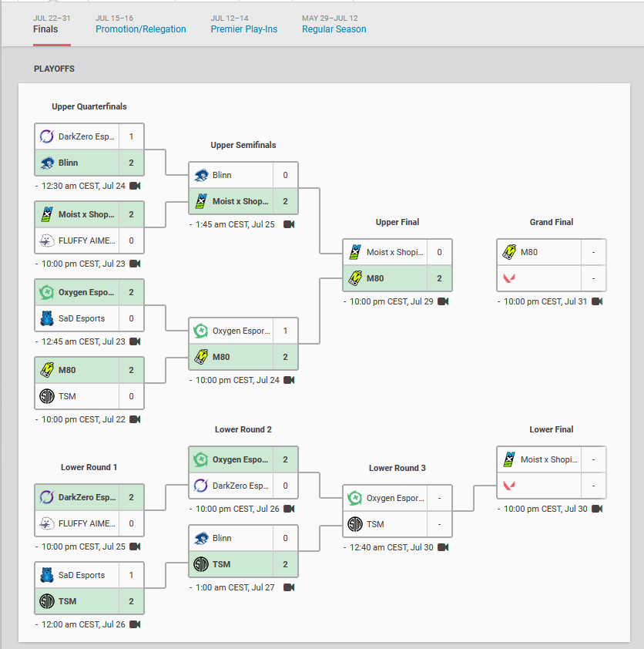Viewport: 644px width, 649px height.
Task: Click the Oxygen Esports logo in Lower Round 3
Action: click(x=355, y=498)
